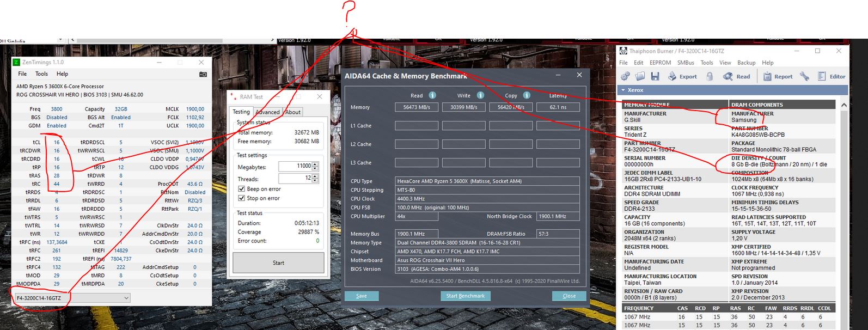The width and height of the screenshot is (868, 330).
Task: Click Memory Write result 30399 MB/s
Action: click(x=464, y=107)
